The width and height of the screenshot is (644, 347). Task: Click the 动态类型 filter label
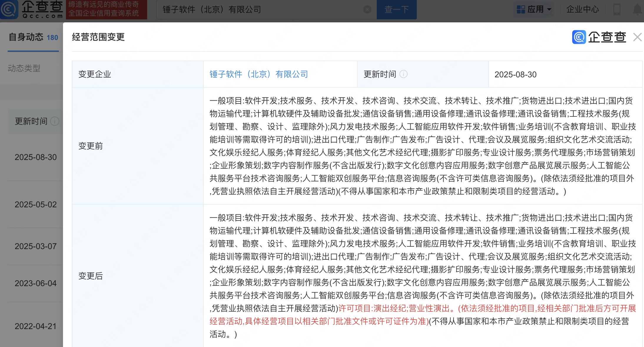24,68
